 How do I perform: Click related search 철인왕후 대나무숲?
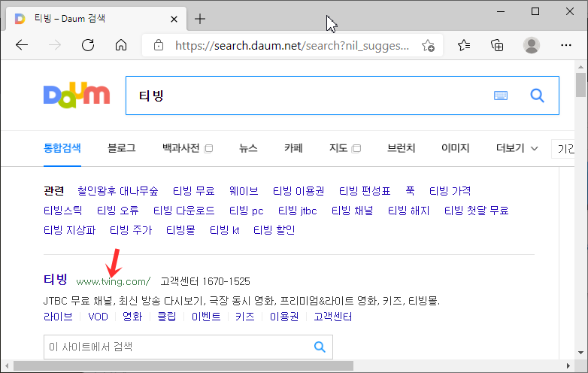pos(118,191)
